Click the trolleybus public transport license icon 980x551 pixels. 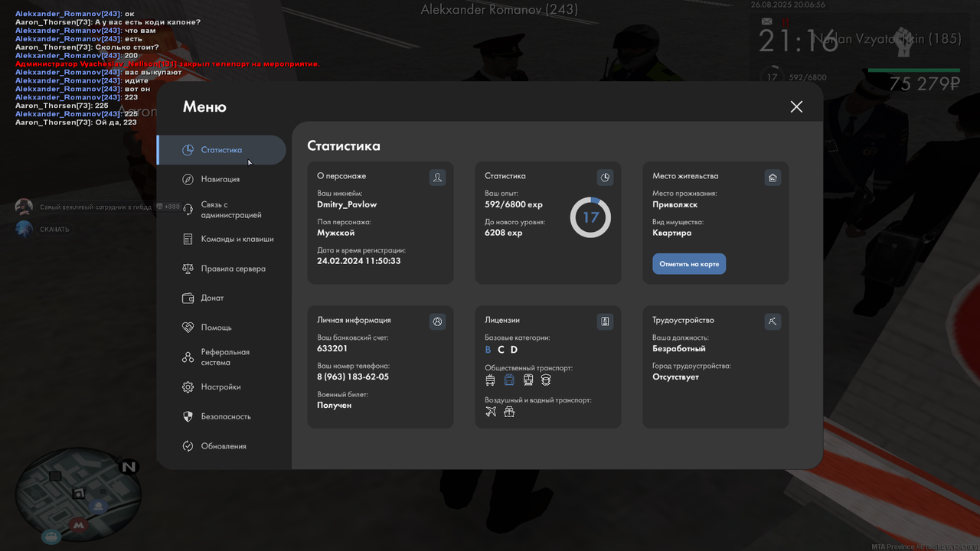(491, 380)
